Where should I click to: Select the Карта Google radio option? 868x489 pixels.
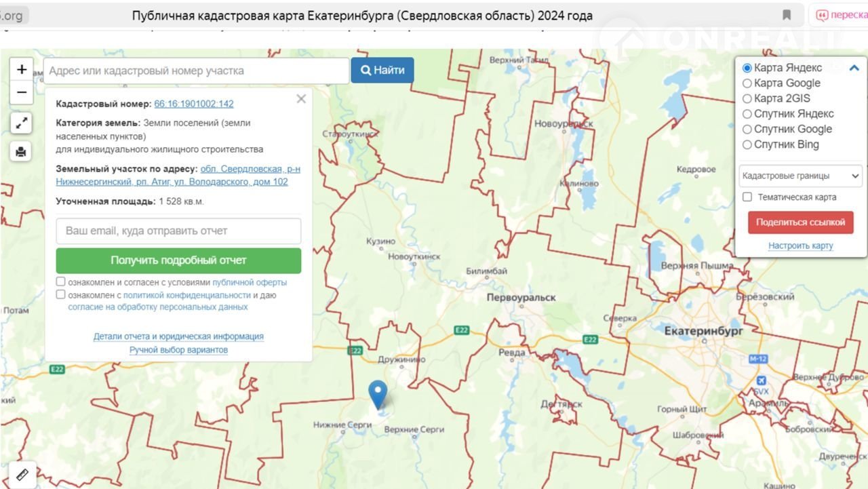747,83
